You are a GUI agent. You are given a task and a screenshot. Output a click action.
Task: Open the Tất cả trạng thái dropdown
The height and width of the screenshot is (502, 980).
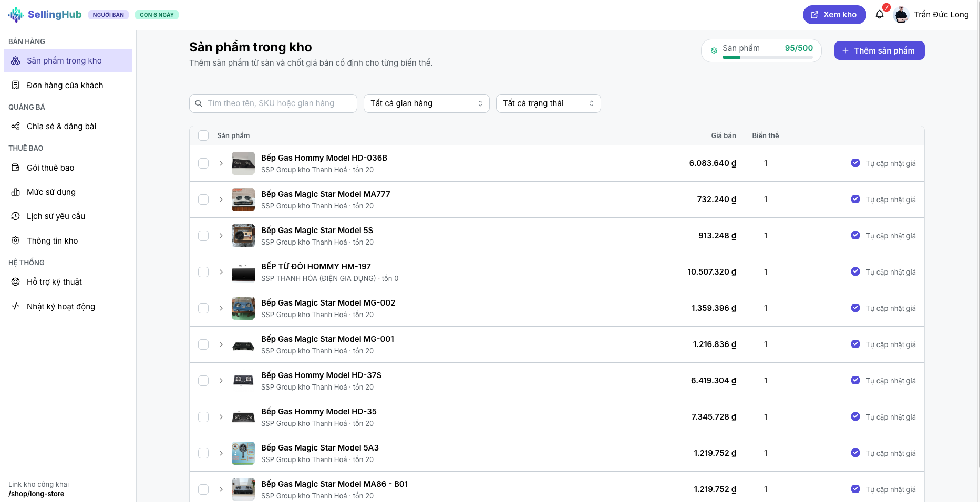[549, 103]
